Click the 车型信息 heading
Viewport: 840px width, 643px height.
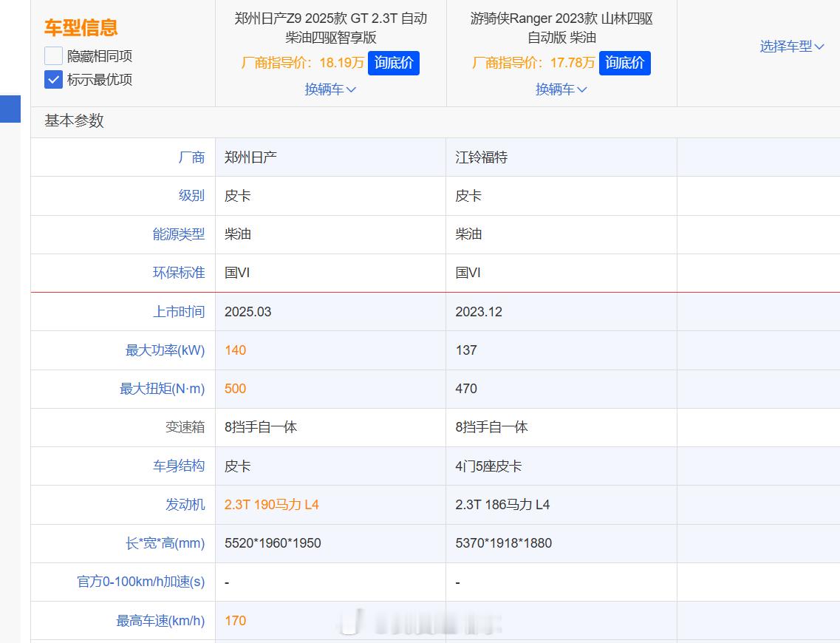pos(81,28)
